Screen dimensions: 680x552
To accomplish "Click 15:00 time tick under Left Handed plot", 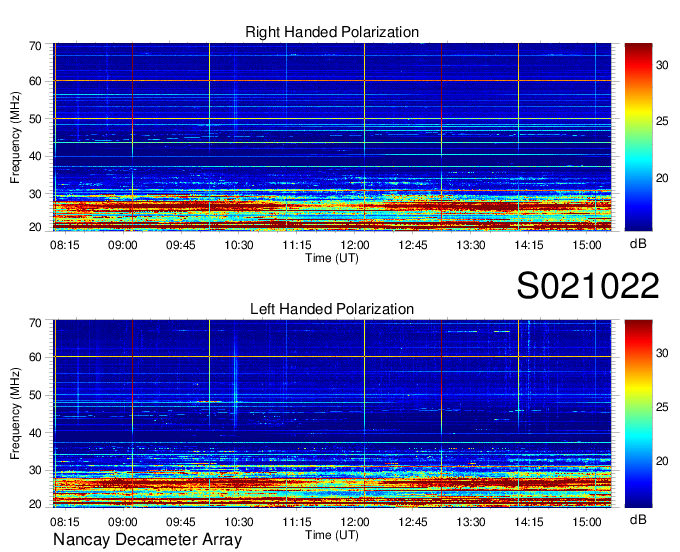I will click(x=587, y=522).
